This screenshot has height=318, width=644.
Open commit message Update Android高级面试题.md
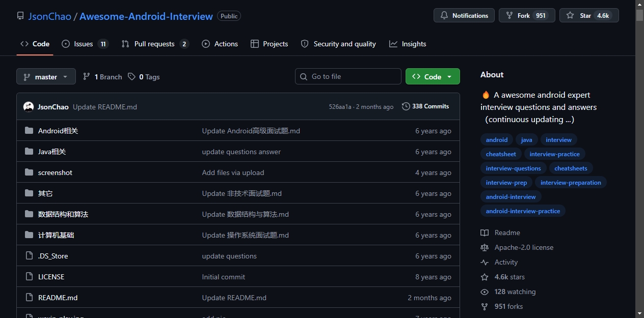tap(251, 131)
